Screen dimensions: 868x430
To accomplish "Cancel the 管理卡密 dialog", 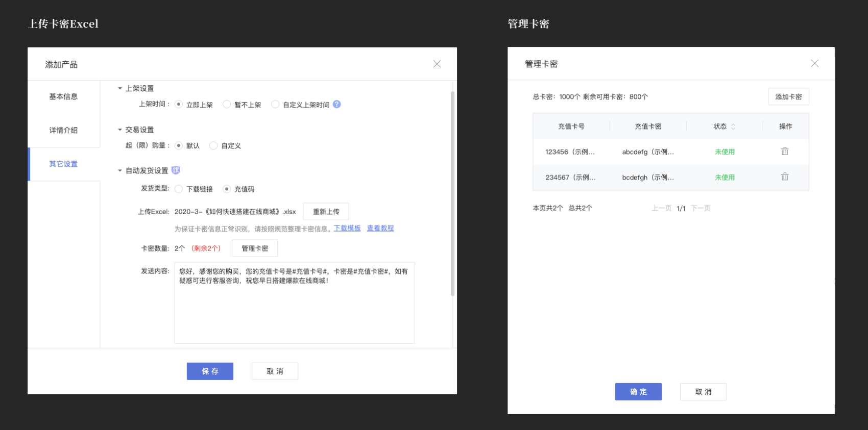I will (703, 392).
